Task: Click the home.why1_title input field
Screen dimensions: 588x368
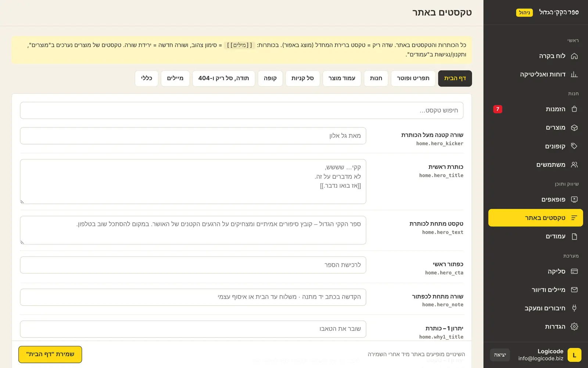Action: [x=193, y=329]
